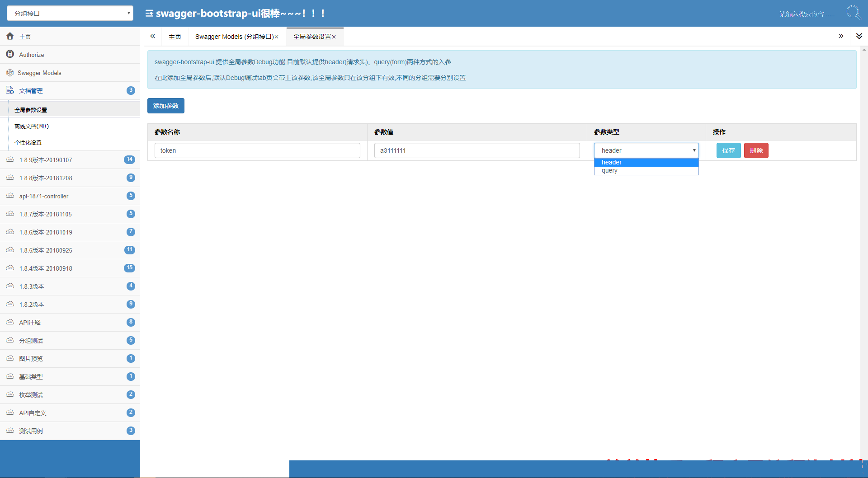Click the search input in the header
868x478 pixels.
[807, 14]
